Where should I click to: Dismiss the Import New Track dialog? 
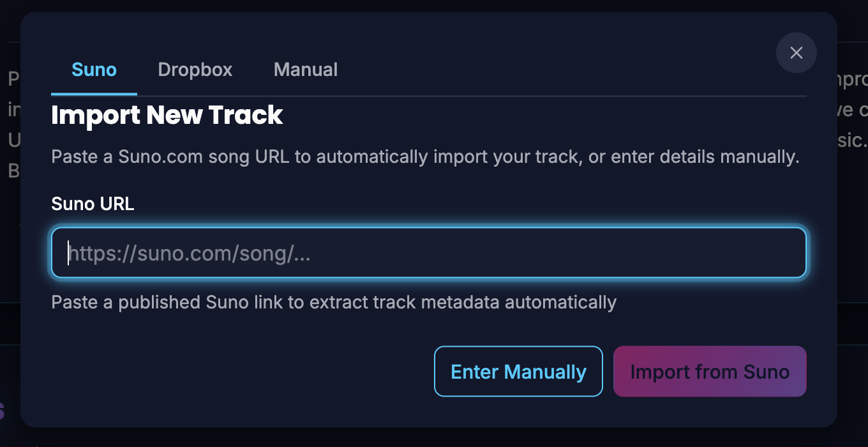(796, 52)
